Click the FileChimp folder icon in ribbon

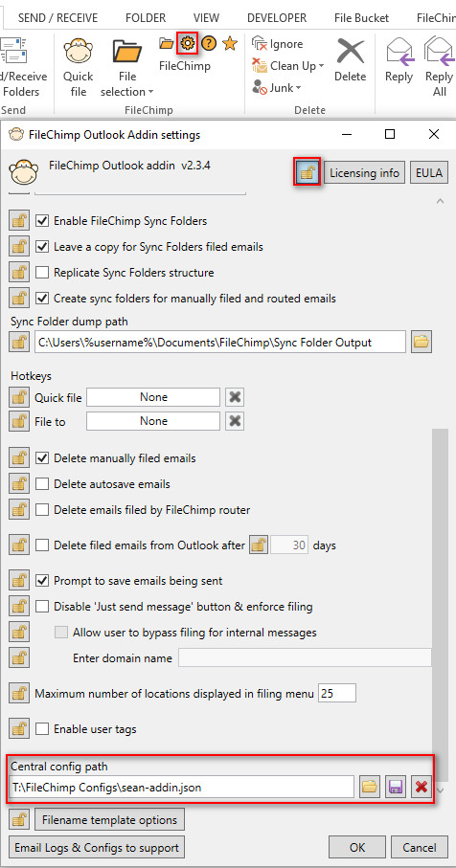(x=166, y=43)
